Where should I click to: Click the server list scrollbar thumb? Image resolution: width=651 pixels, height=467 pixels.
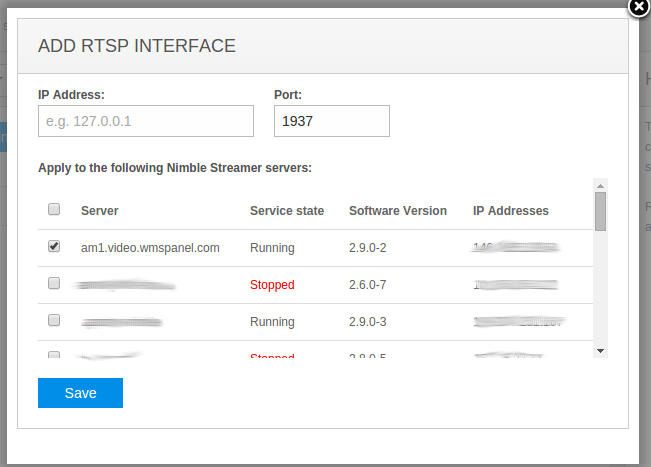pyautogui.click(x=600, y=211)
